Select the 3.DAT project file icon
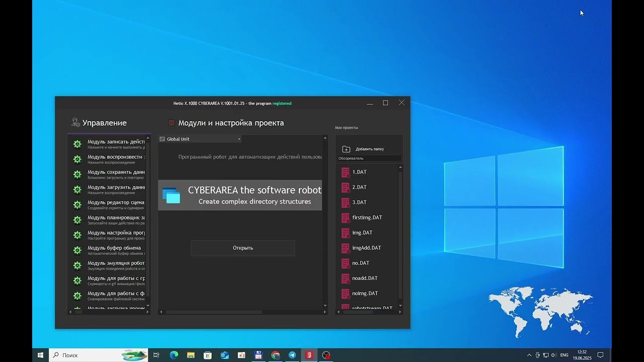 pyautogui.click(x=346, y=203)
